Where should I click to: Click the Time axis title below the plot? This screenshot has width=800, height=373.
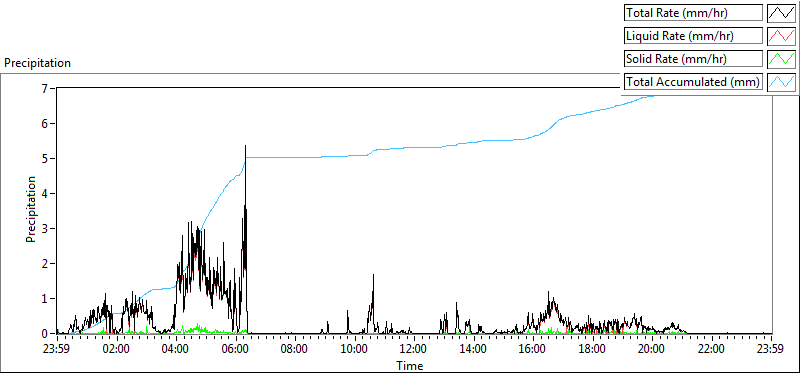[410, 365]
